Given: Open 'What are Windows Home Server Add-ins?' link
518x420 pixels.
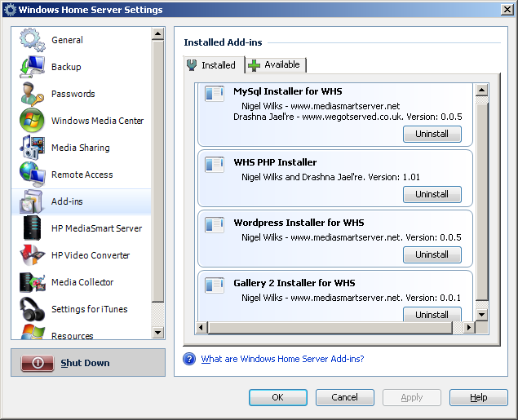Looking at the screenshot, I should coord(282,359).
